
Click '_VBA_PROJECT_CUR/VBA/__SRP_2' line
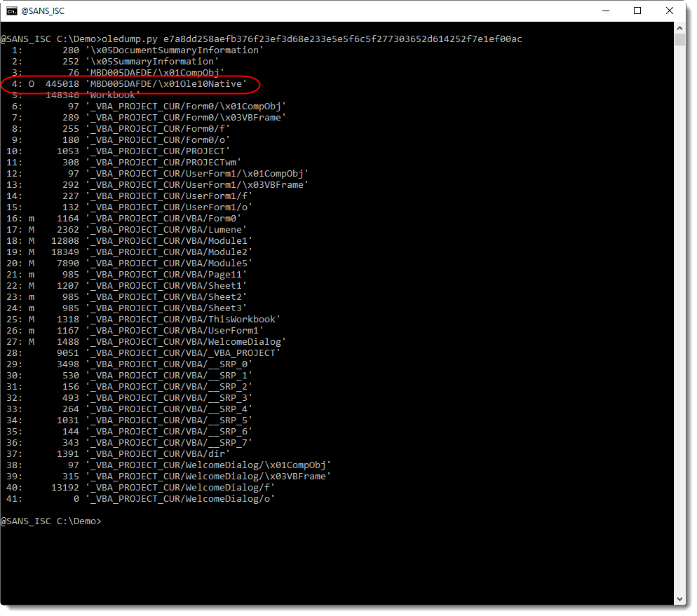[x=129, y=387]
